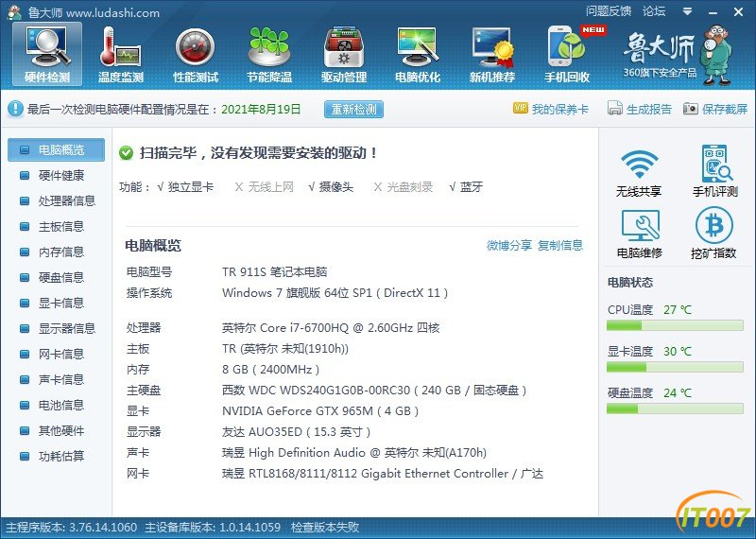The image size is (756, 539).
Task: Select 硬盘信息 in sidebar
Action: (x=56, y=278)
